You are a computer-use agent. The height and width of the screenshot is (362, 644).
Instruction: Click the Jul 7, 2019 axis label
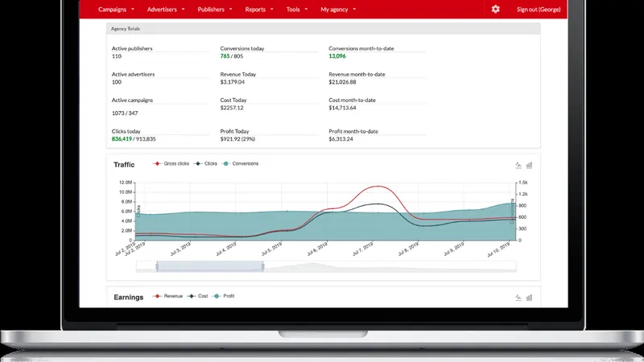(x=363, y=249)
